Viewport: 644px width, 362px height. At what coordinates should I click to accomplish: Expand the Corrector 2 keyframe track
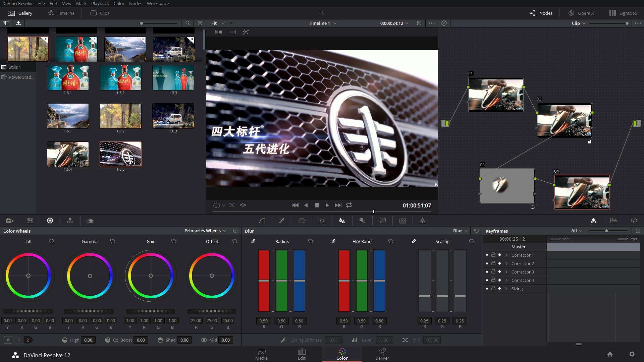click(506, 263)
